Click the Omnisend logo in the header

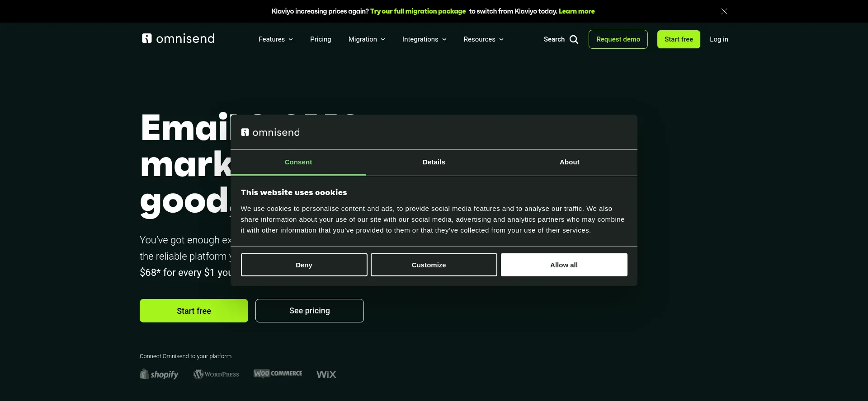coord(178,39)
